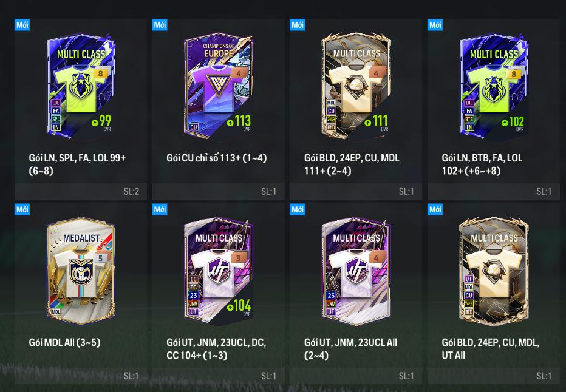The height and width of the screenshot is (392, 566).
Task: Click Gói UT, JNM, 23UCL, DC, CC 104+ label
Action: (x=216, y=349)
